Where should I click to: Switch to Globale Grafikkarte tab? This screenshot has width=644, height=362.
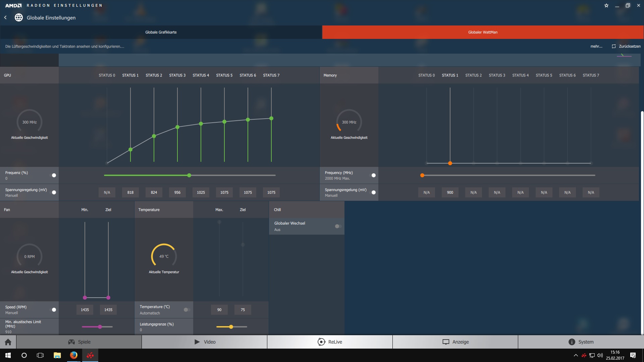pyautogui.click(x=161, y=32)
